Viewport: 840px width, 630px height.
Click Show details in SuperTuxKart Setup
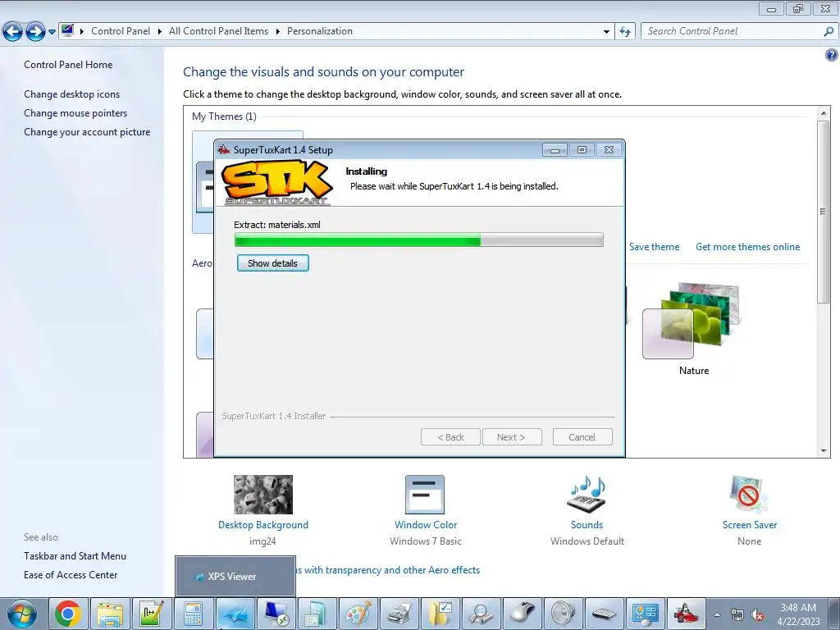click(272, 263)
